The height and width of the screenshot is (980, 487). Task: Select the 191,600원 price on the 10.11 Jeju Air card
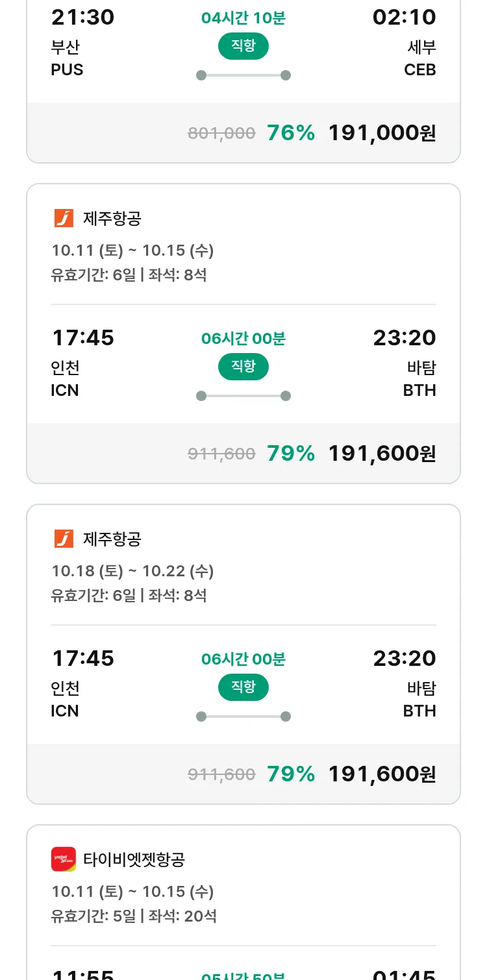[382, 454]
